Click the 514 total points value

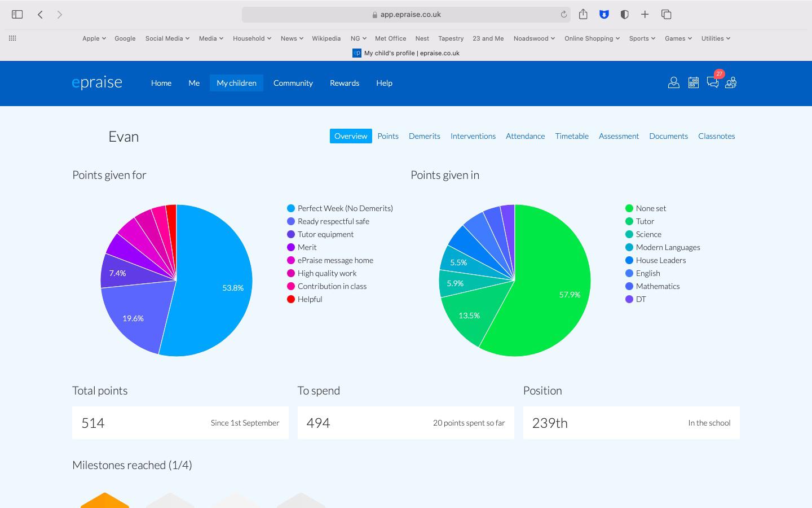(x=93, y=423)
